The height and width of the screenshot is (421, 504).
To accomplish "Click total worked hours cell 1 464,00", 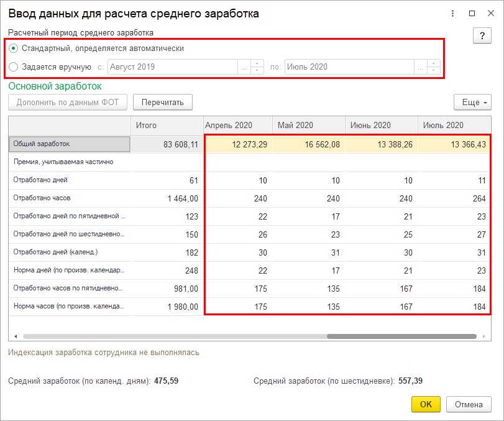I will point(167,198).
